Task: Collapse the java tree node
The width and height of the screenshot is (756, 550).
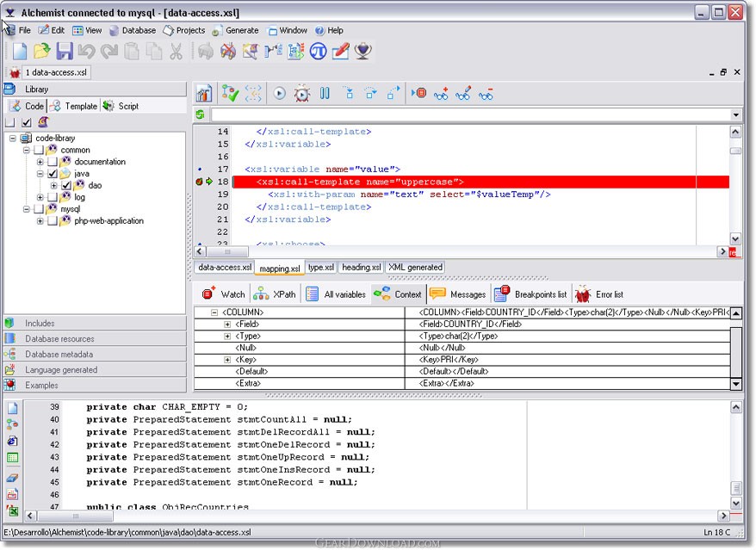Action: point(40,174)
